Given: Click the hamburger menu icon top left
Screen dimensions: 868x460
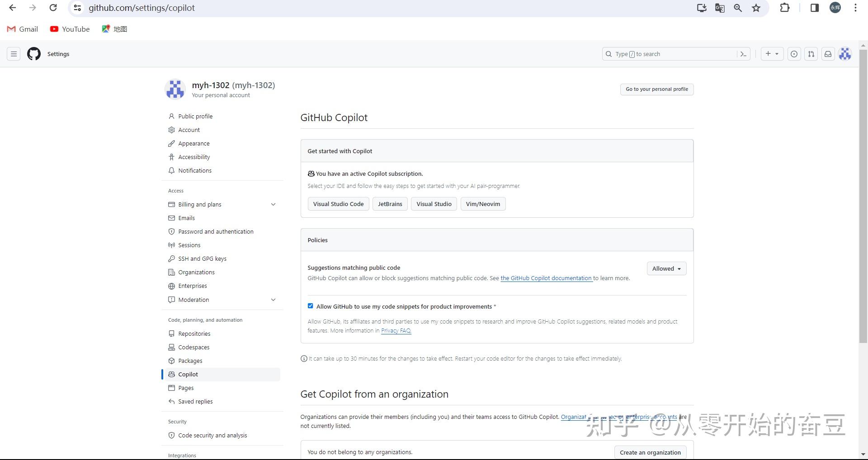Looking at the screenshot, I should tap(14, 54).
